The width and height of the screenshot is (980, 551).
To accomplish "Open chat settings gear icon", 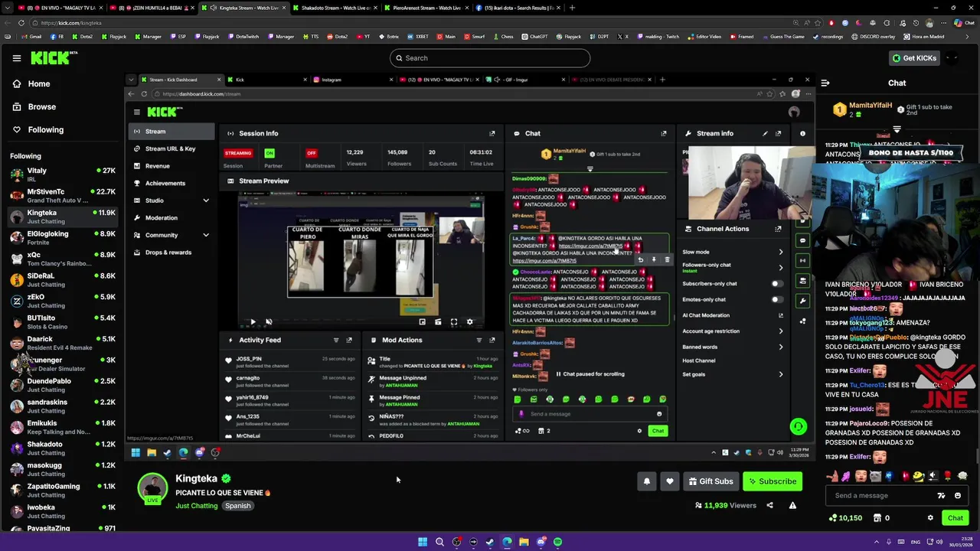I will (930, 518).
